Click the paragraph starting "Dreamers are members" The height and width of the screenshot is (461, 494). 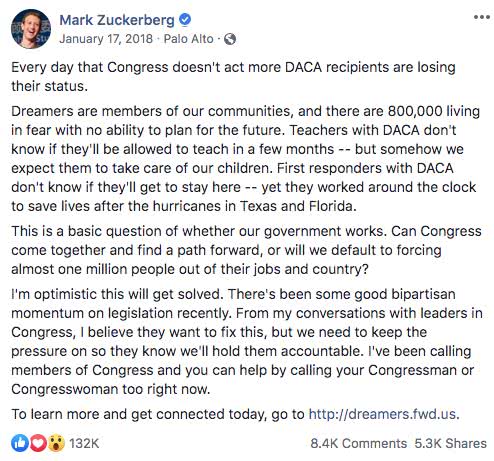(x=246, y=159)
